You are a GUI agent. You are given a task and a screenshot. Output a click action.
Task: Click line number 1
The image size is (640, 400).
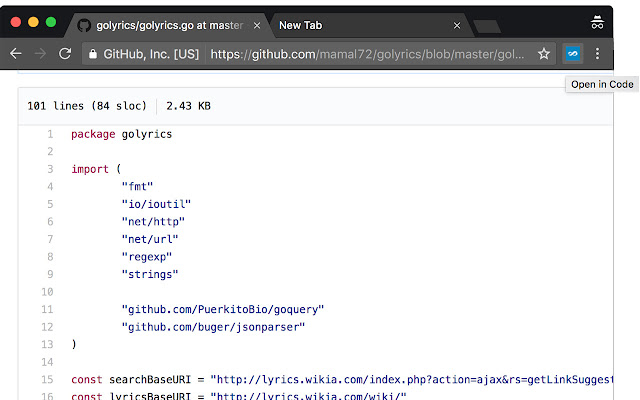(x=50, y=134)
